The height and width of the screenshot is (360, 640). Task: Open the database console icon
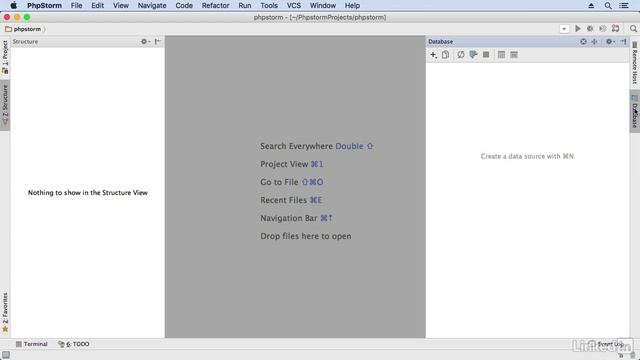pyautogui.click(x=514, y=55)
